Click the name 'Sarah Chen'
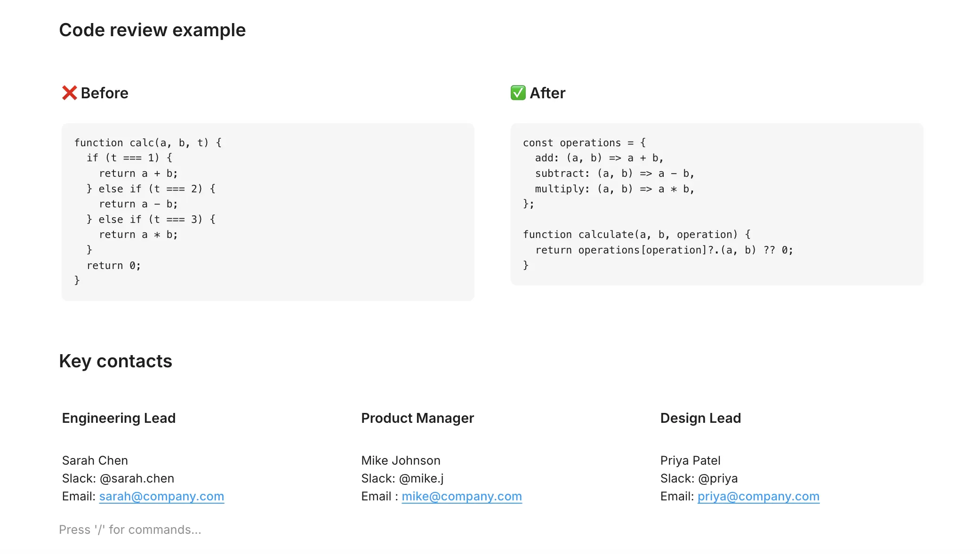 [95, 460]
